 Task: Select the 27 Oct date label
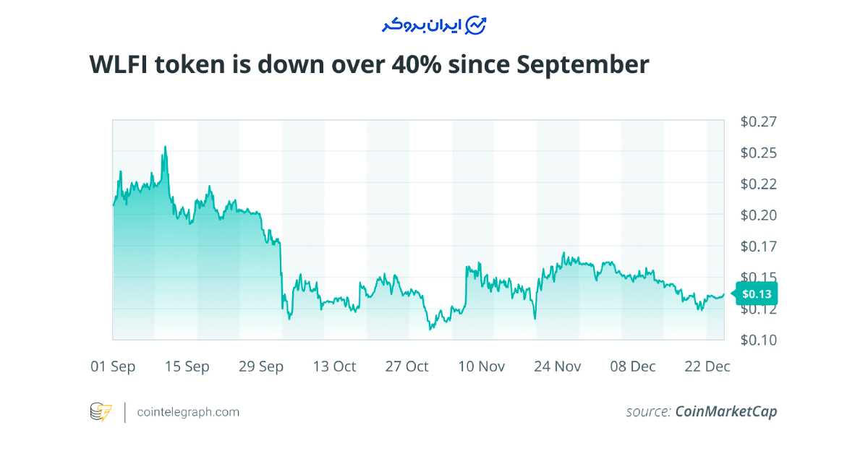[407, 367]
